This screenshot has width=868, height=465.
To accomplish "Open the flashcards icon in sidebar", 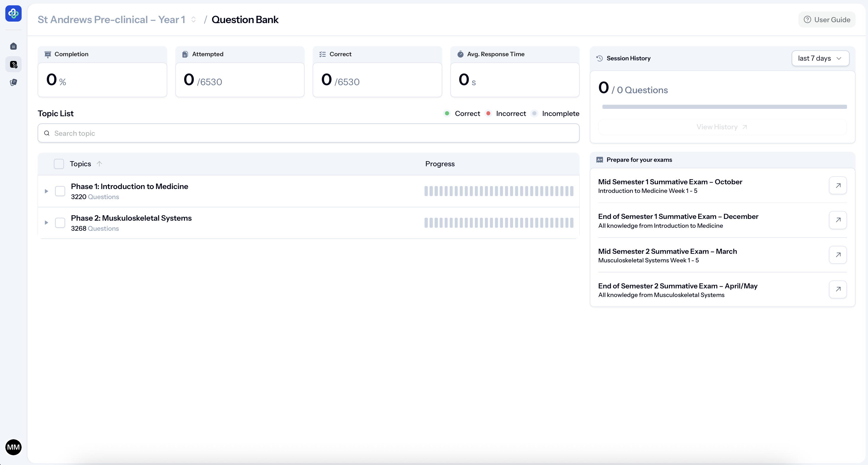I will 14,82.
